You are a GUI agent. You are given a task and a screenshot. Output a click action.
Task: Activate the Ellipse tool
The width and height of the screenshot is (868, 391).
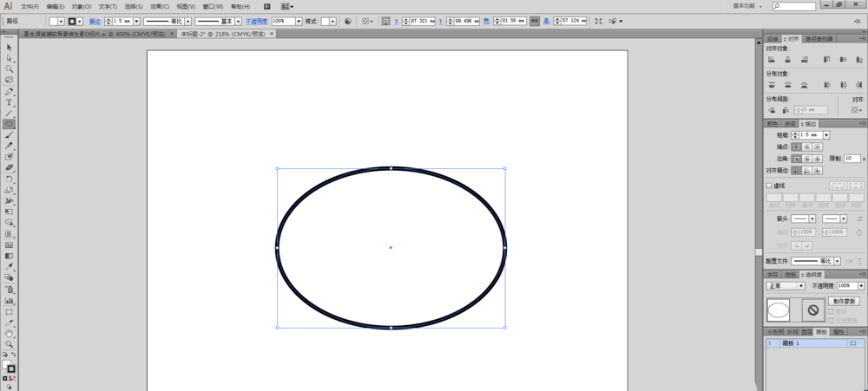pyautogui.click(x=9, y=124)
